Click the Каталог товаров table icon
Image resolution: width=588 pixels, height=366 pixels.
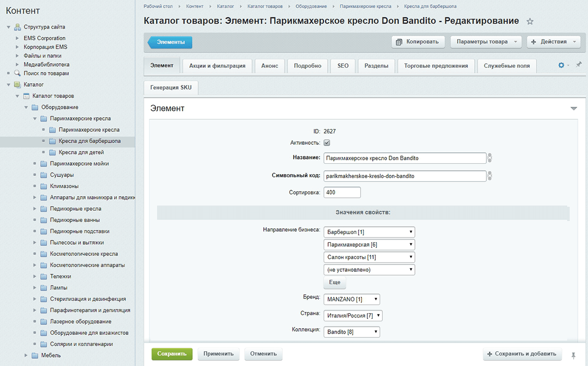pos(26,96)
